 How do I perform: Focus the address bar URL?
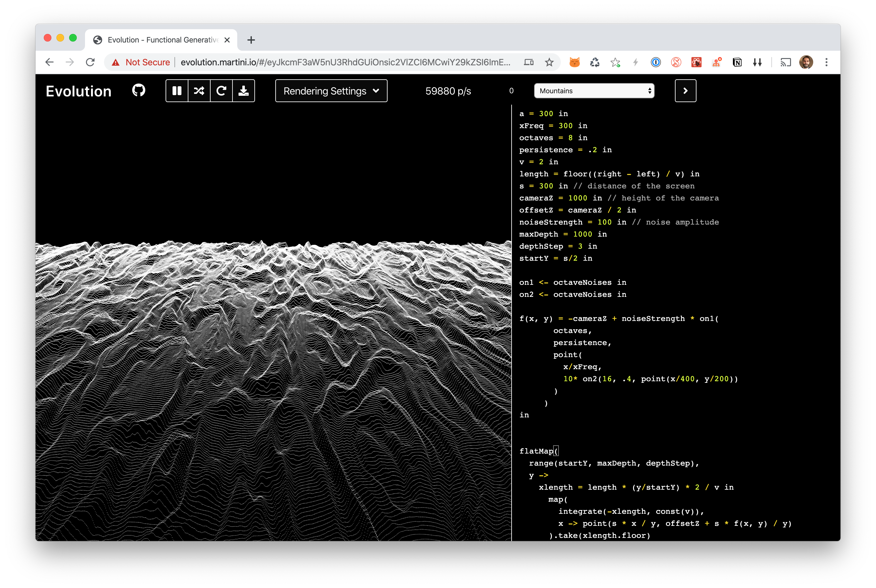point(345,62)
